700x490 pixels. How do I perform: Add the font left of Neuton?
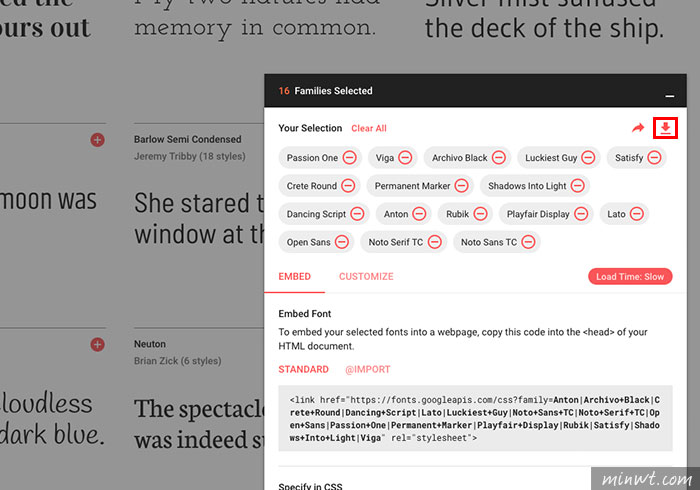[97, 345]
